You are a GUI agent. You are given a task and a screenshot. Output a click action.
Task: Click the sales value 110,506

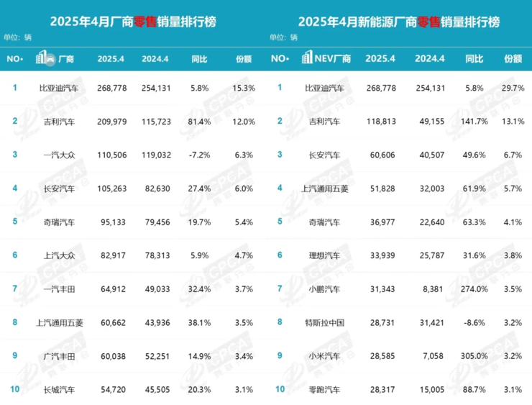[x=112, y=155]
